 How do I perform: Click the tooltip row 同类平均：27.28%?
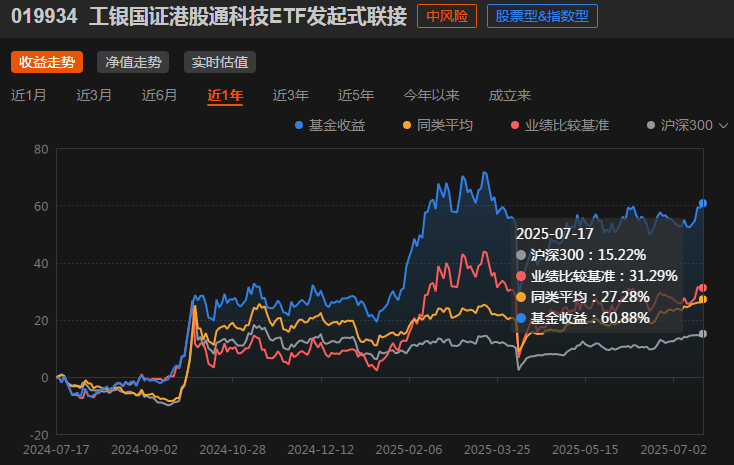(x=583, y=297)
